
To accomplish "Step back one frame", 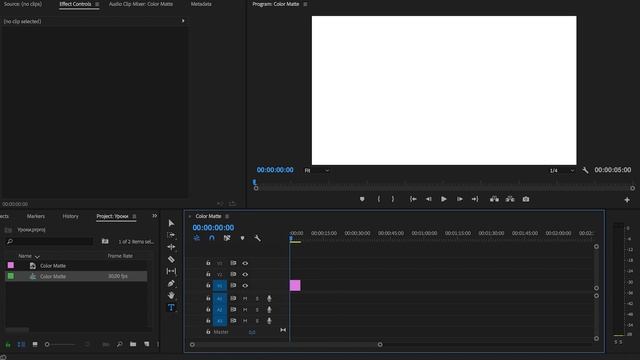I will tap(429, 199).
